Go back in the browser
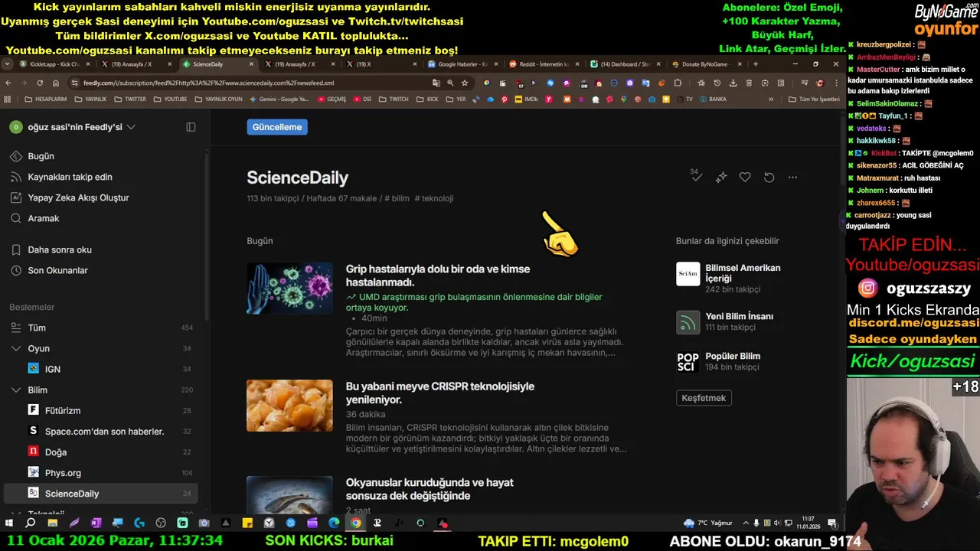Image resolution: width=980 pixels, height=551 pixels. pos(8,83)
